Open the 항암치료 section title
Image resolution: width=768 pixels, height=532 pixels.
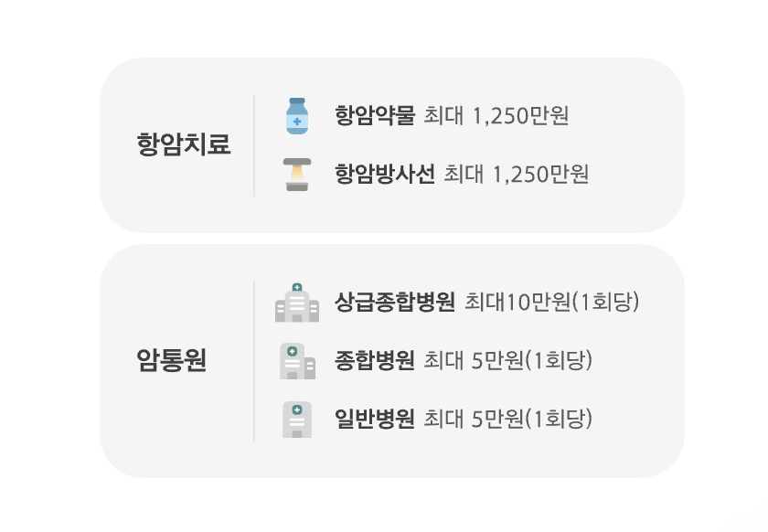[184, 144]
